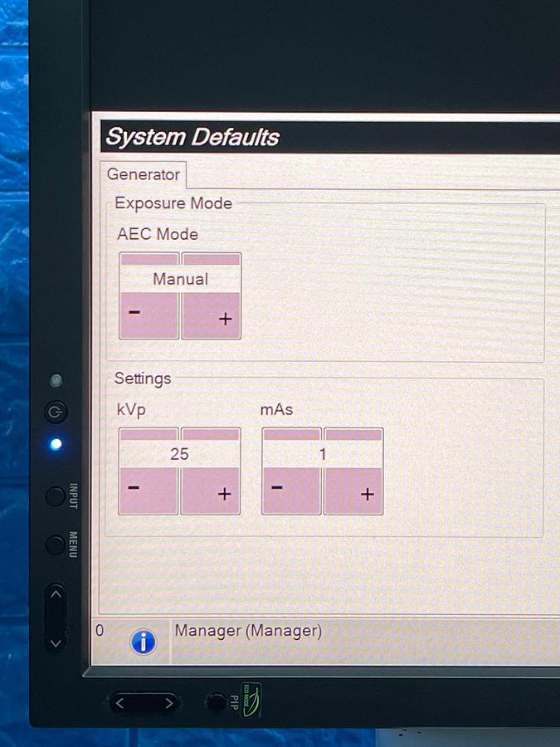Switch AEC Mode to next option using plus
Viewport: 560px width, 747px height.
(212, 315)
